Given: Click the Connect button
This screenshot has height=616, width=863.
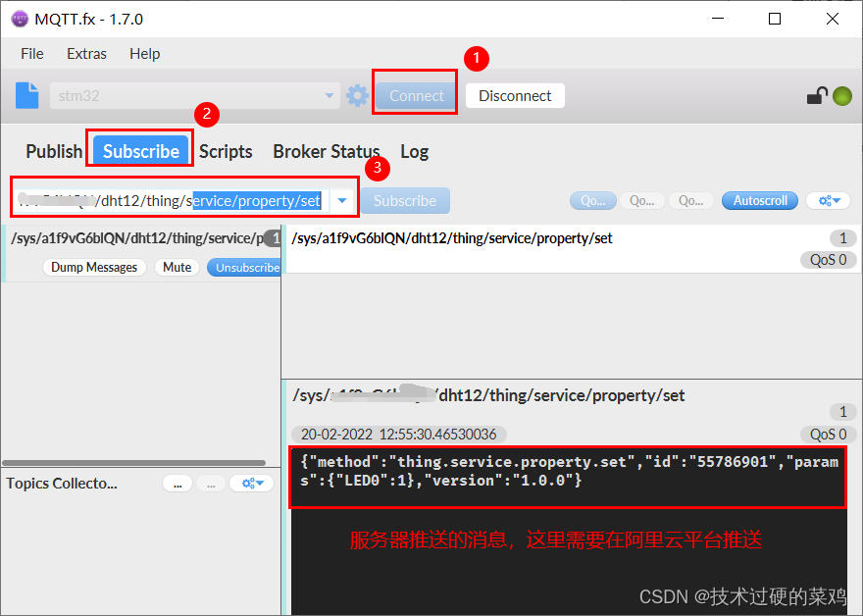Looking at the screenshot, I should pyautogui.click(x=416, y=96).
